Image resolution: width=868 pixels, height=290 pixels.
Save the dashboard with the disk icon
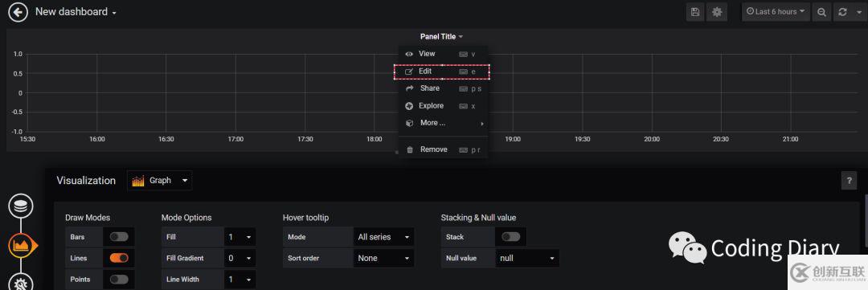click(695, 11)
